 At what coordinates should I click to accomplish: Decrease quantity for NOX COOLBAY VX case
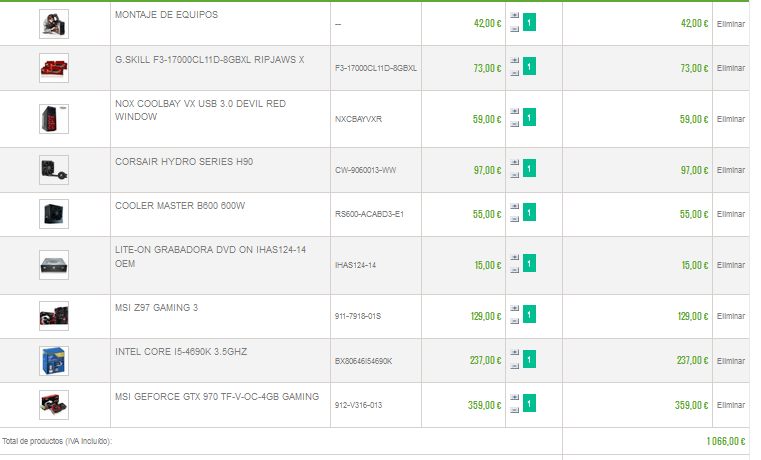pyautogui.click(x=514, y=124)
